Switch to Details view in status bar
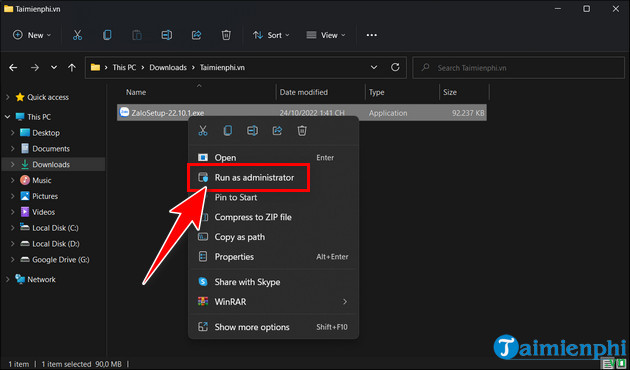The height and width of the screenshot is (370, 630). click(607, 364)
